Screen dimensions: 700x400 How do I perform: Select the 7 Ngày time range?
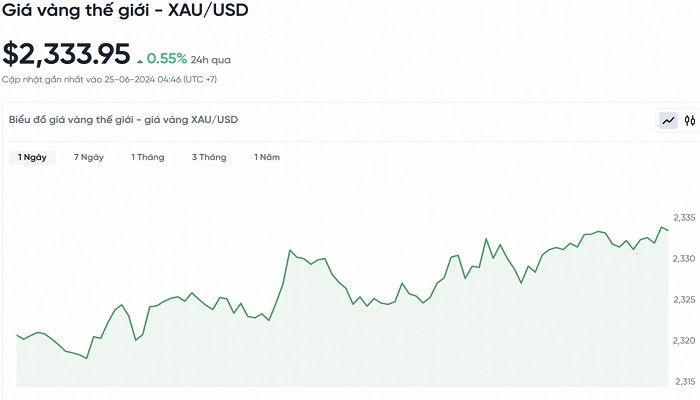[89, 157]
